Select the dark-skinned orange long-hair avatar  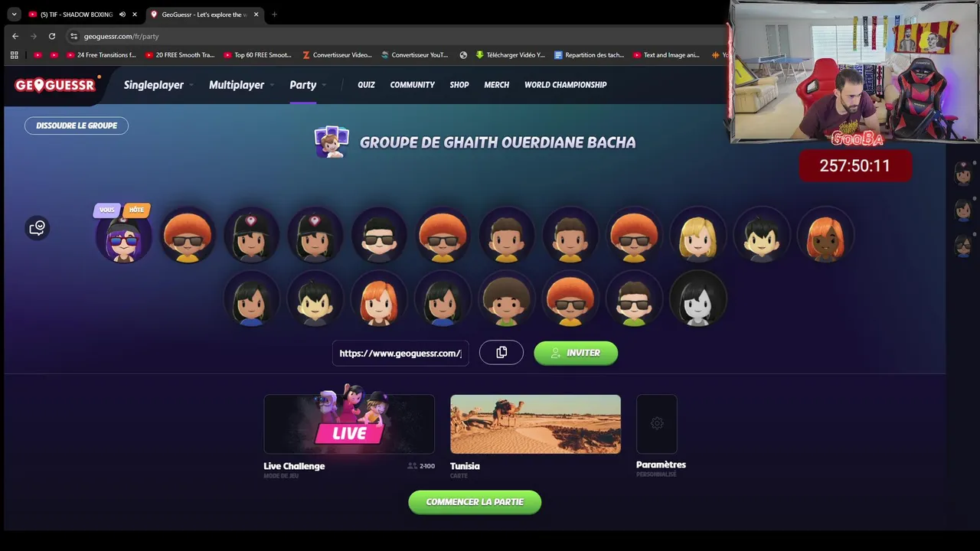pos(825,236)
